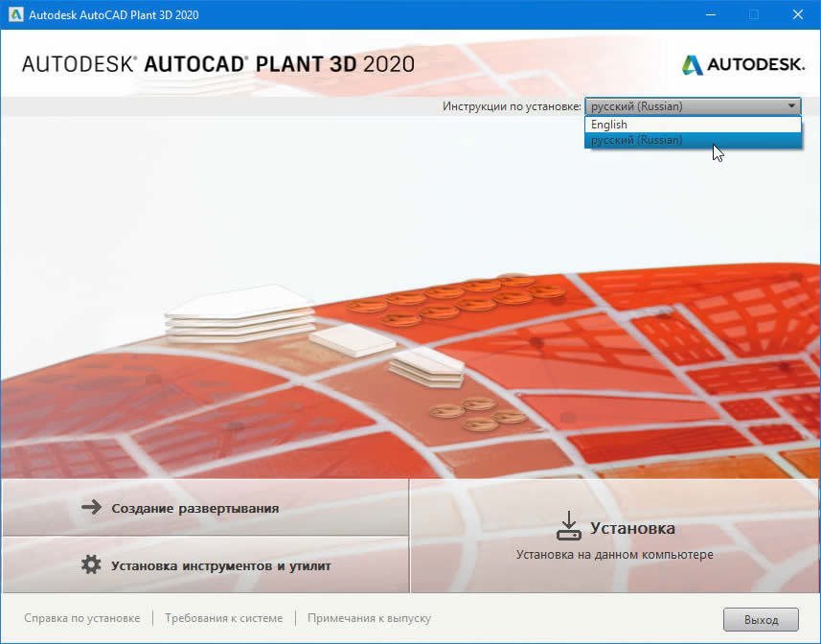
Task: Open Справка по установке link
Action: click(82, 618)
